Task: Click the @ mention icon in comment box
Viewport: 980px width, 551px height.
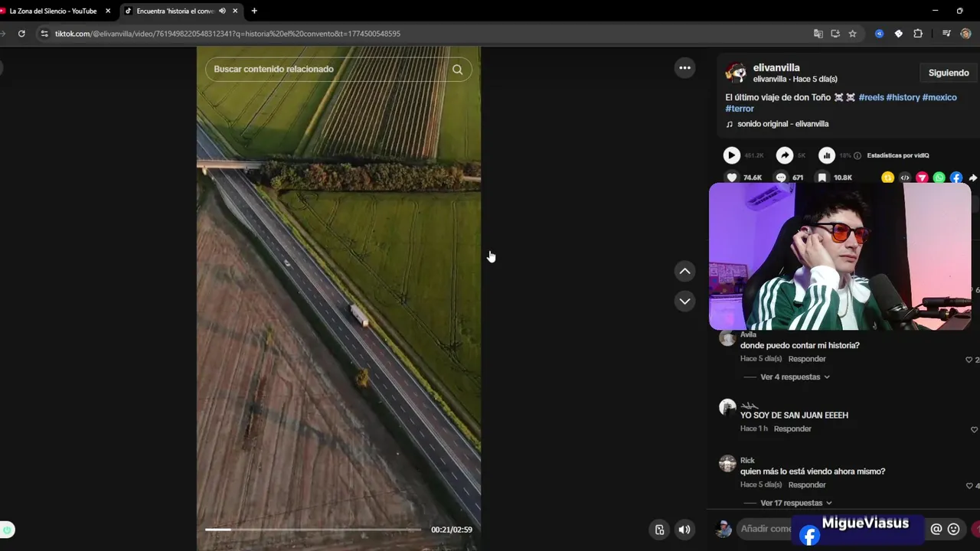Action: pyautogui.click(x=936, y=529)
